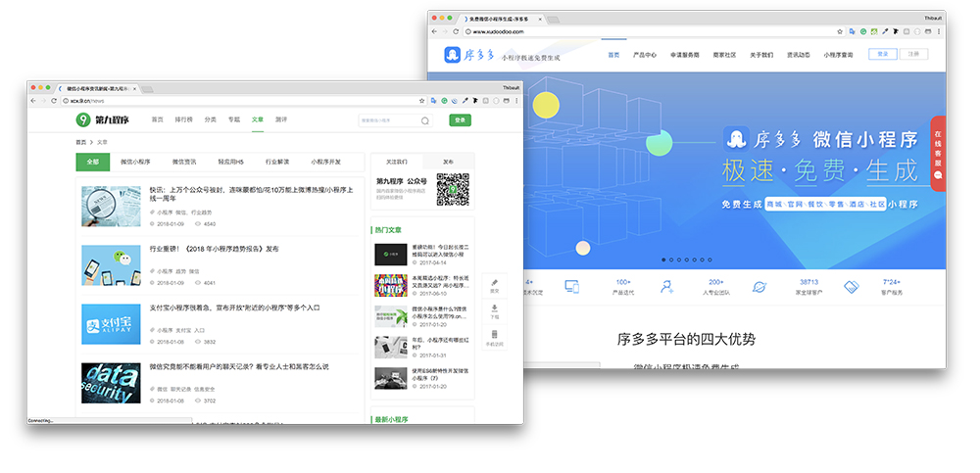Image resolution: width=980 pixels, height=473 pixels.
Task: Switch to 关注我们 tab in sidebar
Action: click(x=397, y=162)
